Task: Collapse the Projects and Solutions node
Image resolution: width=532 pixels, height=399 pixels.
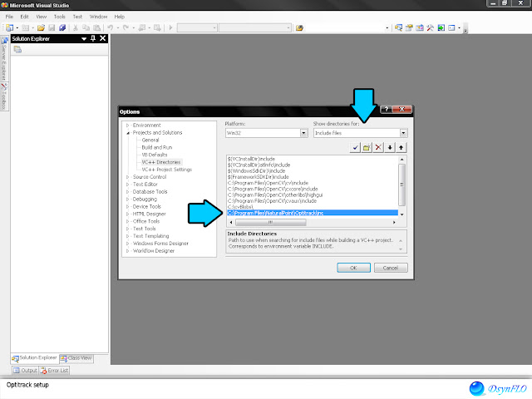Action: click(x=128, y=133)
